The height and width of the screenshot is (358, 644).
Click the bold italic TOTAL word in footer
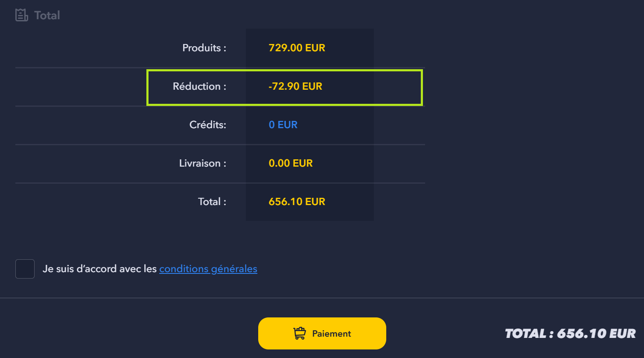coord(526,334)
